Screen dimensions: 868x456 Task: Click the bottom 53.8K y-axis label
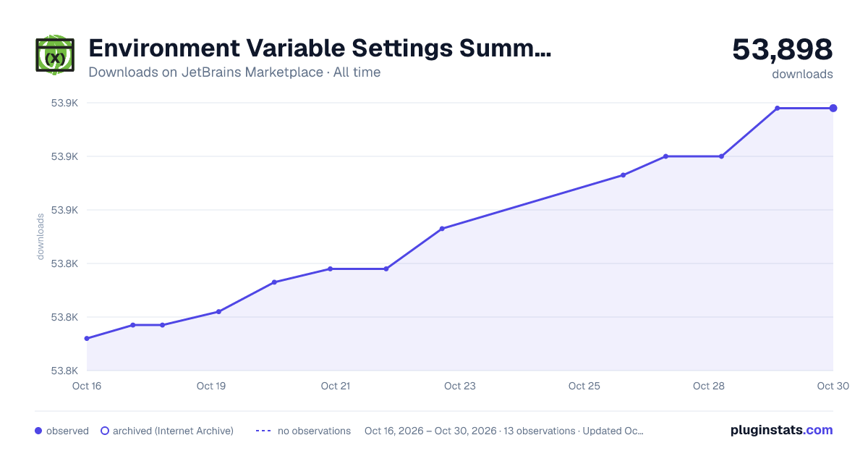pyautogui.click(x=64, y=371)
